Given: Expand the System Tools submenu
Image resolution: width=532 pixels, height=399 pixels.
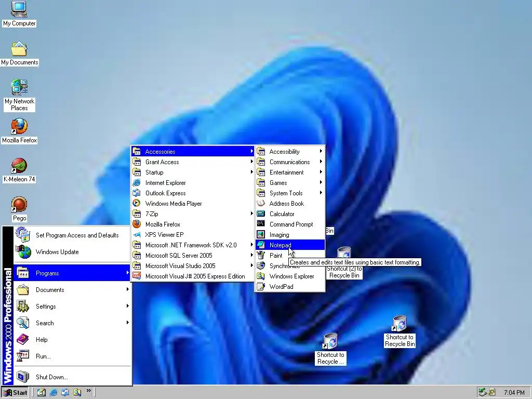Looking at the screenshot, I should [x=290, y=193].
